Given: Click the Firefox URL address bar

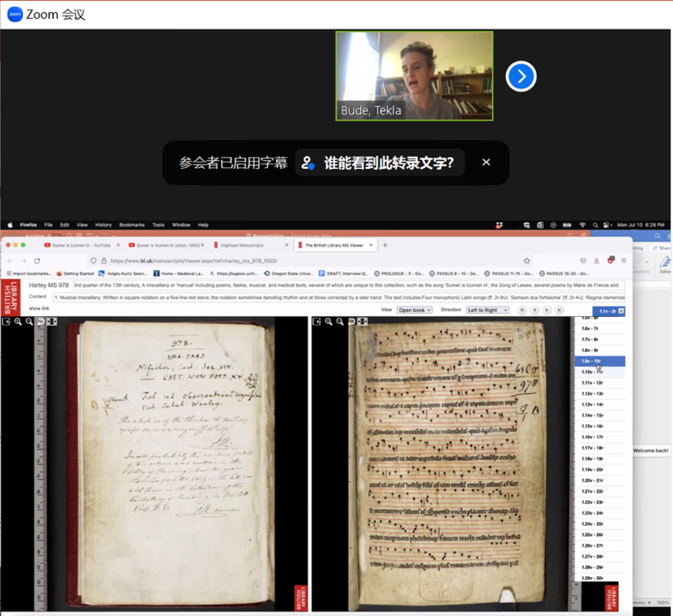Looking at the screenshot, I should pos(299,261).
